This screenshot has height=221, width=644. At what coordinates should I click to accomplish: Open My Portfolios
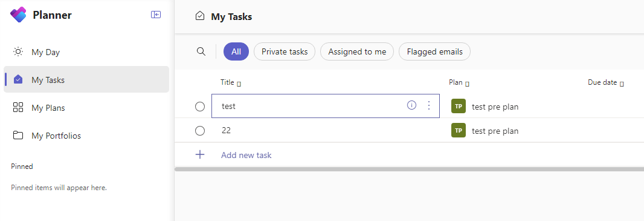[86, 136]
